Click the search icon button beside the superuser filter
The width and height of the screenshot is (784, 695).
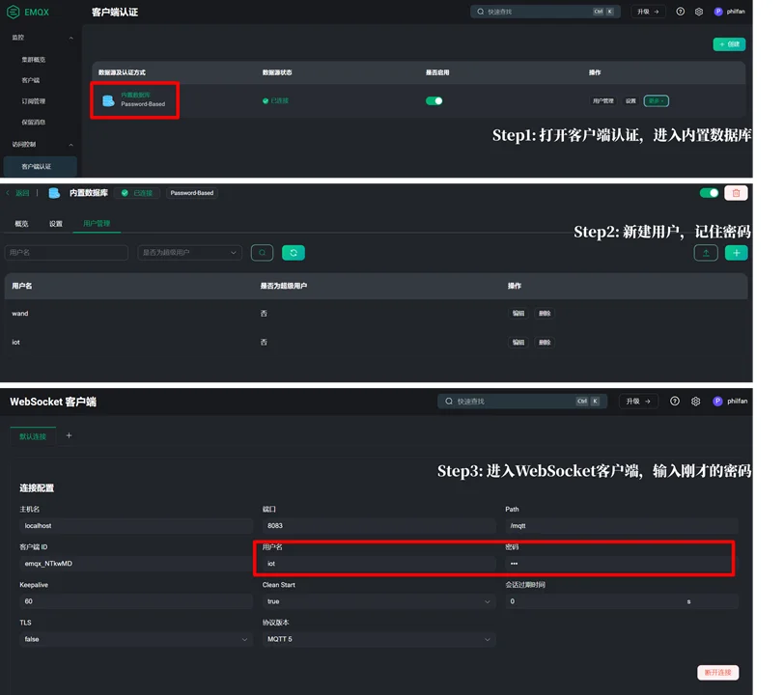tap(262, 253)
